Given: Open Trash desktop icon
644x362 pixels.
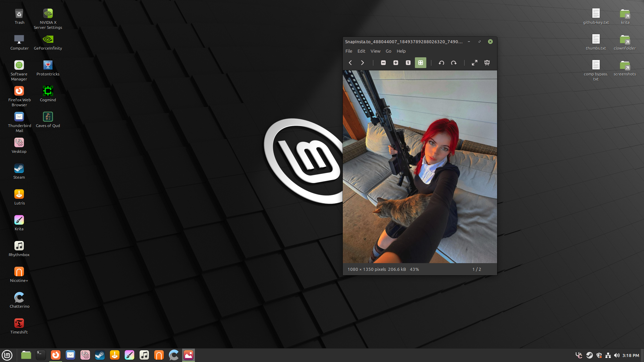Looking at the screenshot, I should click(19, 16).
